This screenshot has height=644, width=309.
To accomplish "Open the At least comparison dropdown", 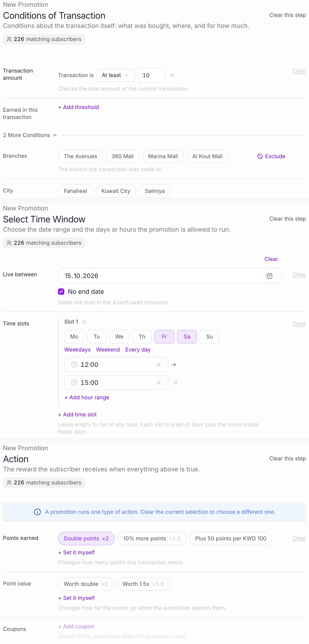I will [x=116, y=75].
